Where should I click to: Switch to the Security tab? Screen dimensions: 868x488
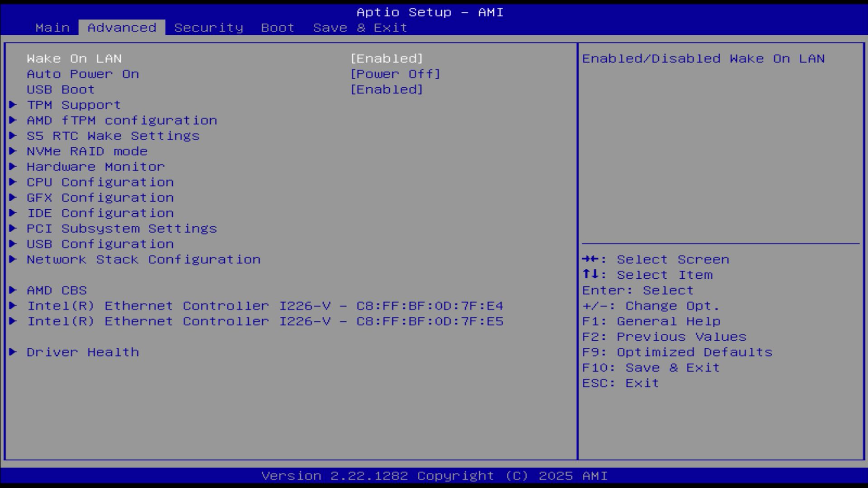(x=208, y=28)
